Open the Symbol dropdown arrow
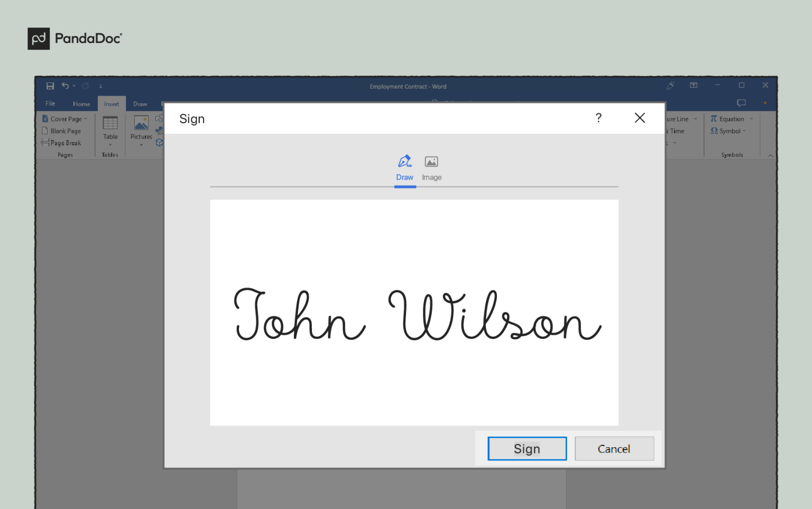This screenshot has width=812, height=509. [x=744, y=131]
